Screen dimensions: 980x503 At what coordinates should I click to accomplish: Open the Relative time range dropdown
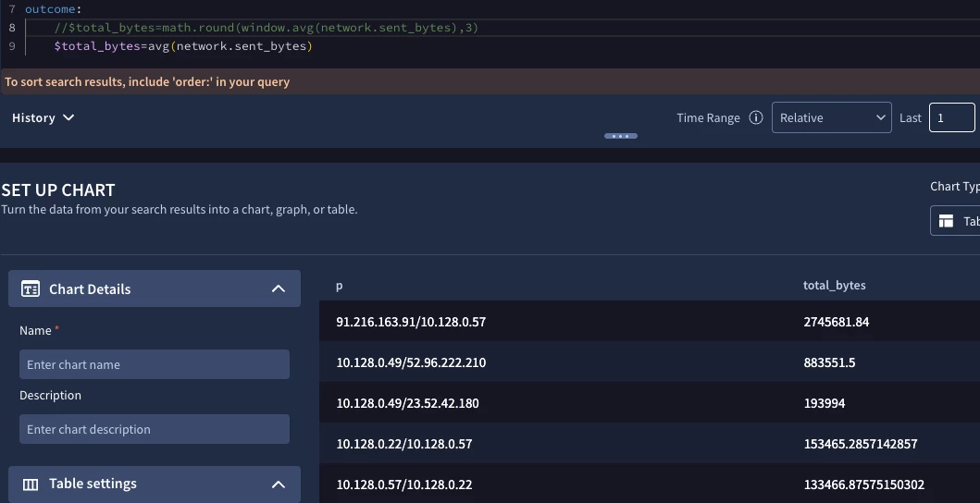(831, 117)
